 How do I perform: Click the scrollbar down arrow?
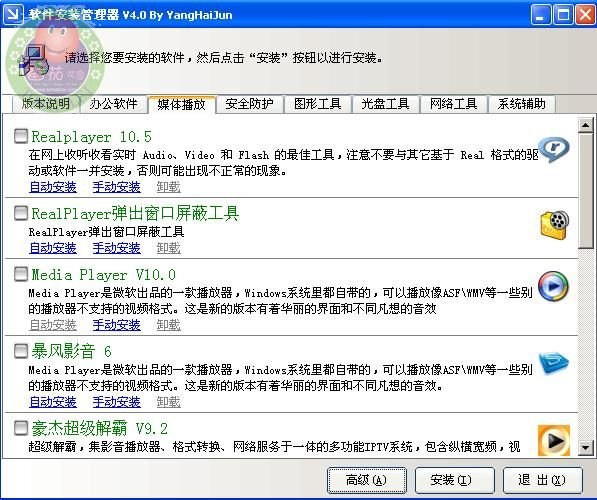coord(586,448)
